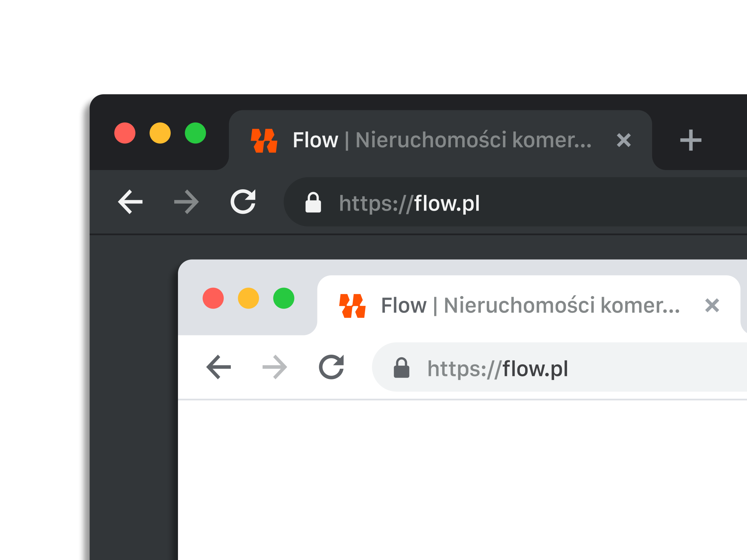
Task: Open new tab with plus button
Action: (690, 140)
